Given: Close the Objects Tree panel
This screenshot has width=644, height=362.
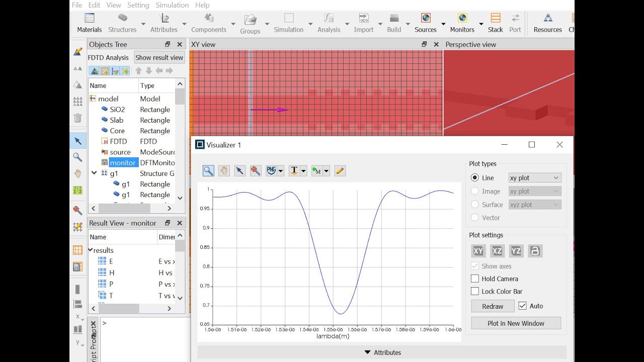Looking at the screenshot, I should coord(180,44).
